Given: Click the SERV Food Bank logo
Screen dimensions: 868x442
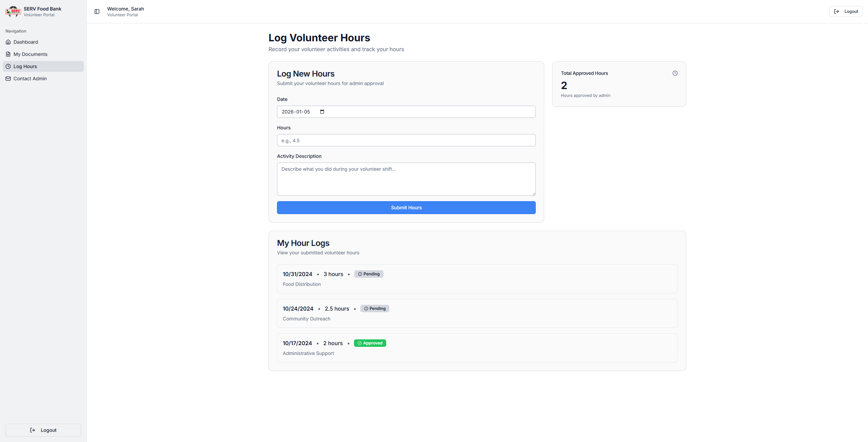Looking at the screenshot, I should click(13, 12).
